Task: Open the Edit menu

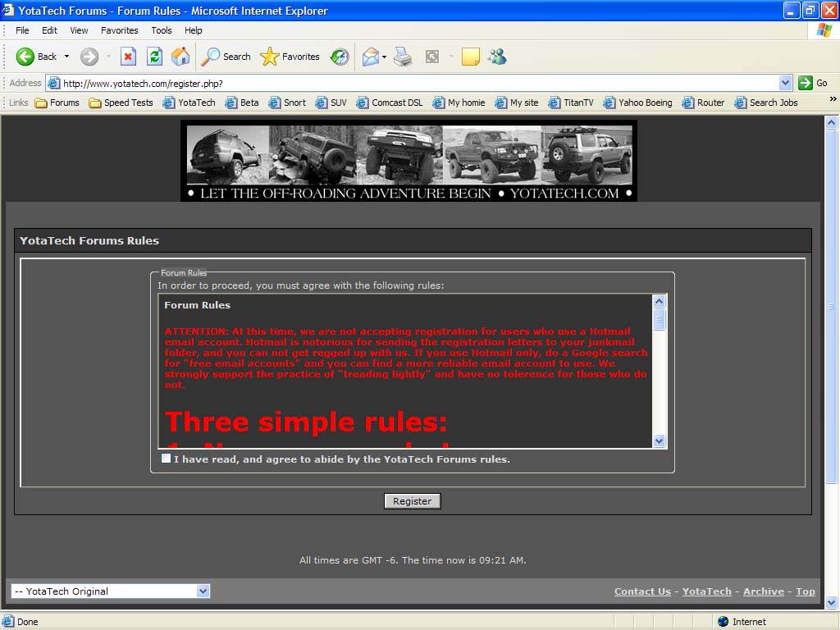Action: 49,30
